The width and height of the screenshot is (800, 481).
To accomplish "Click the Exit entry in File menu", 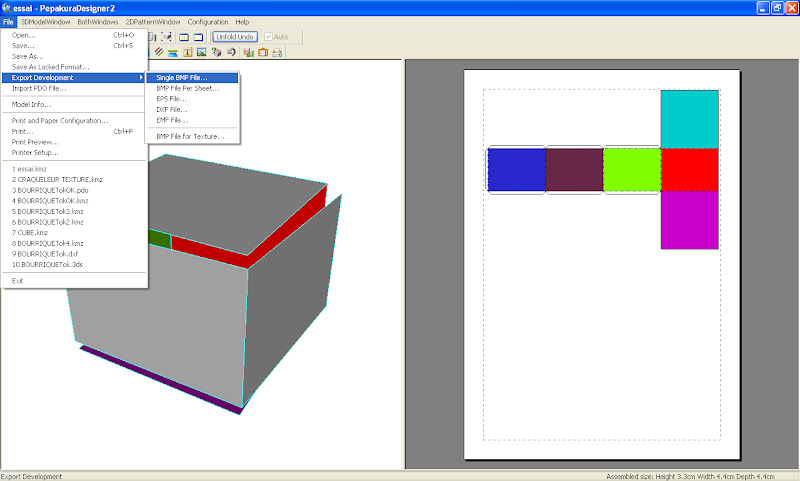I will tap(17, 281).
